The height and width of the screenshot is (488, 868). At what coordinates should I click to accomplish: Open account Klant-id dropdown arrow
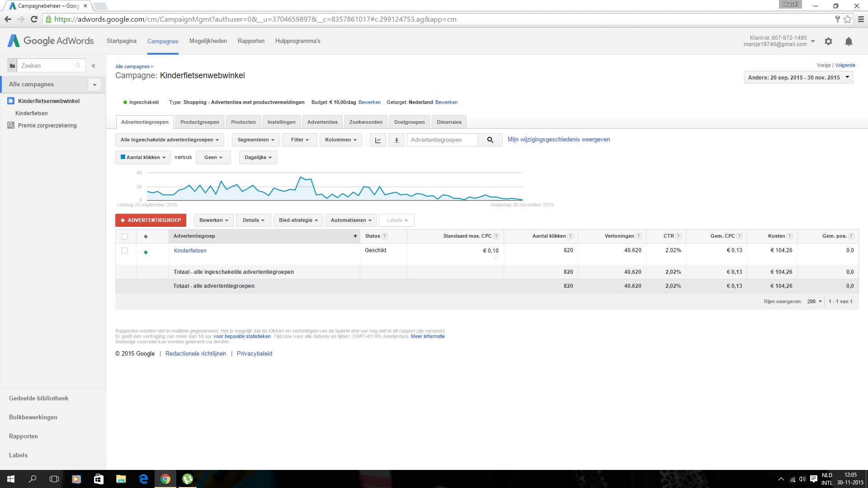812,41
